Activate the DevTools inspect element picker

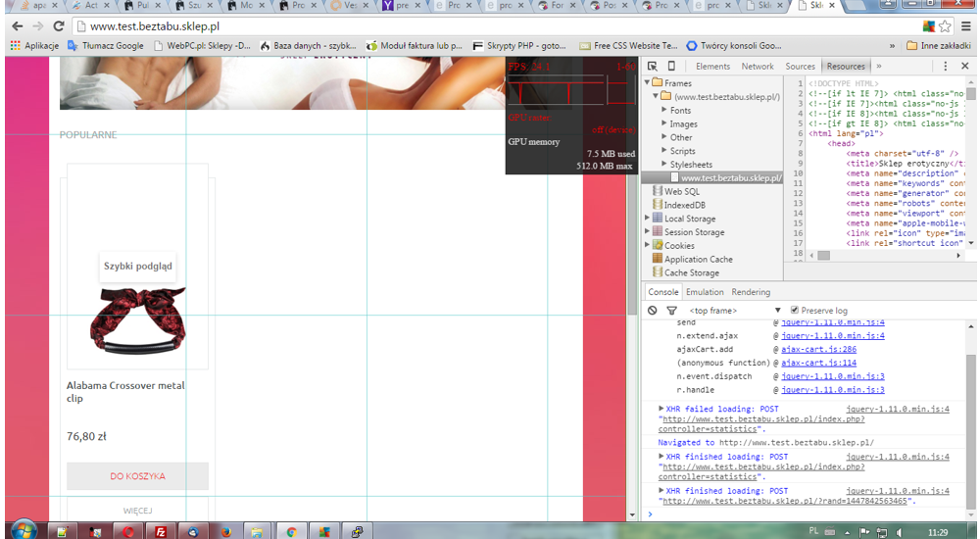tap(652, 66)
